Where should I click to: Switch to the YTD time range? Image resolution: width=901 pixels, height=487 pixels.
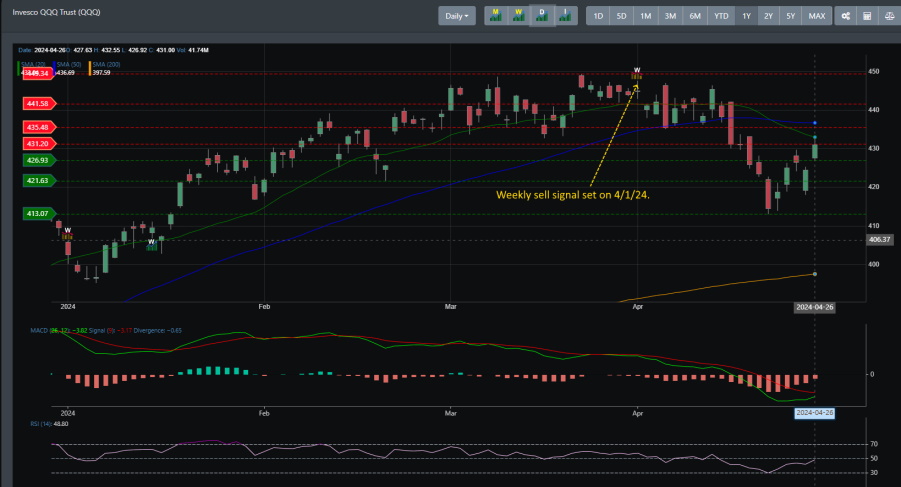click(x=720, y=16)
